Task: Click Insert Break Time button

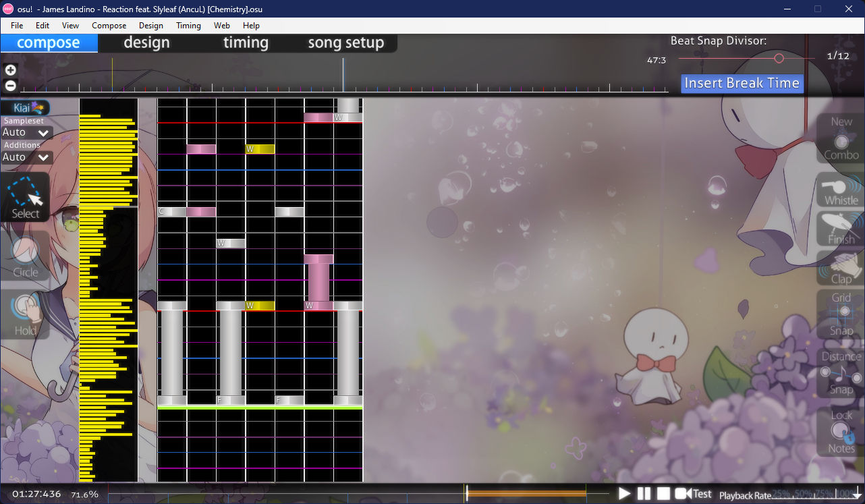Action: click(742, 83)
